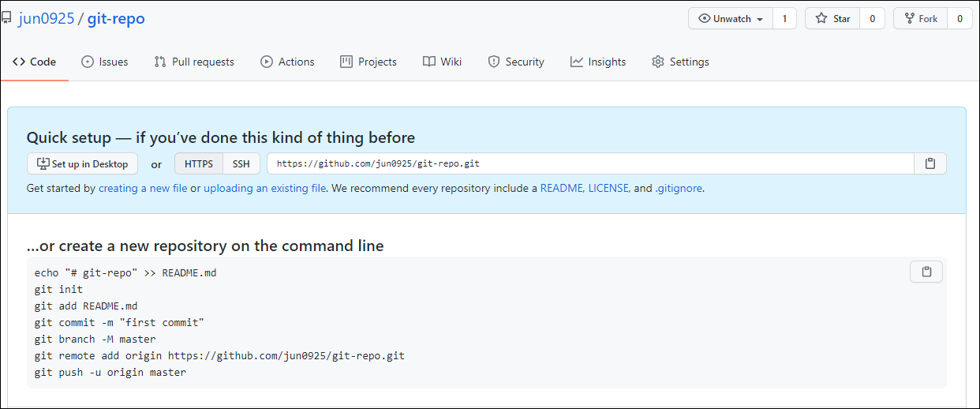Copy the repository URL with clipboard icon

pyautogui.click(x=930, y=164)
